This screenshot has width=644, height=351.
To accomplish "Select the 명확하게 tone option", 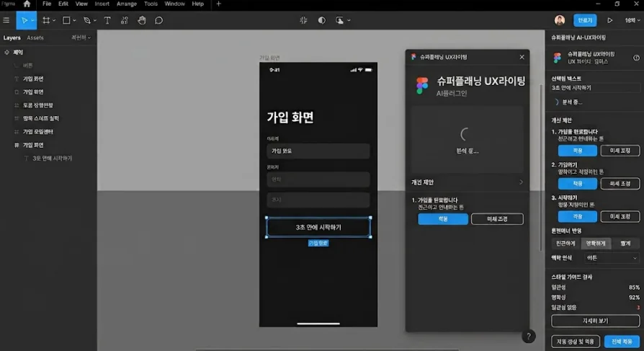I will (596, 244).
